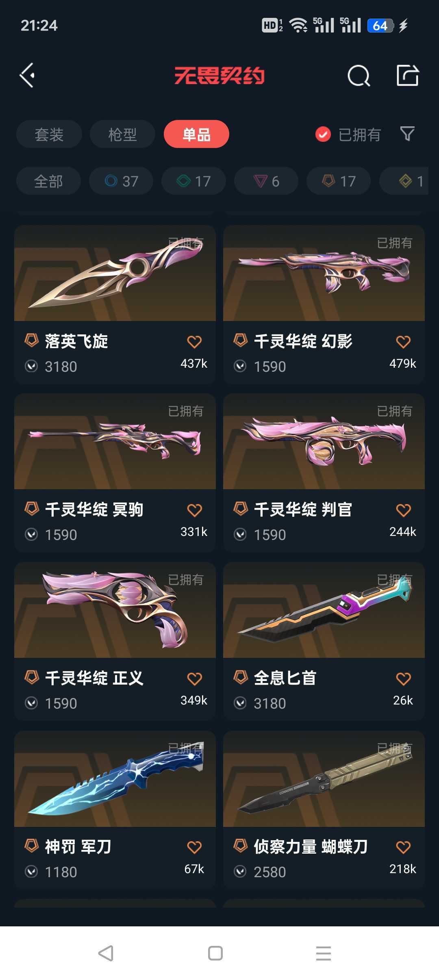
Task: Switch to the 枪型 tab
Action: pyautogui.click(x=122, y=134)
